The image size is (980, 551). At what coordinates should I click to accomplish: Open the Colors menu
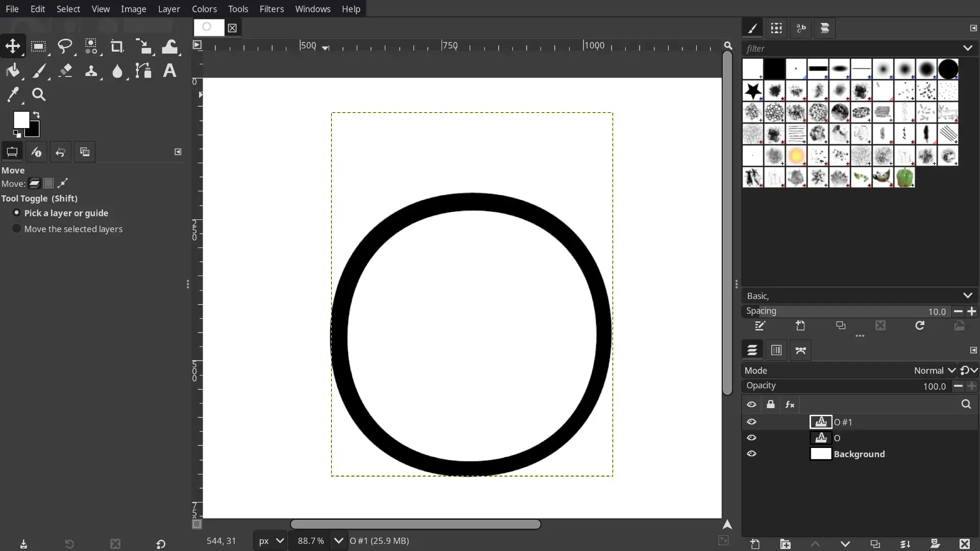(x=204, y=9)
